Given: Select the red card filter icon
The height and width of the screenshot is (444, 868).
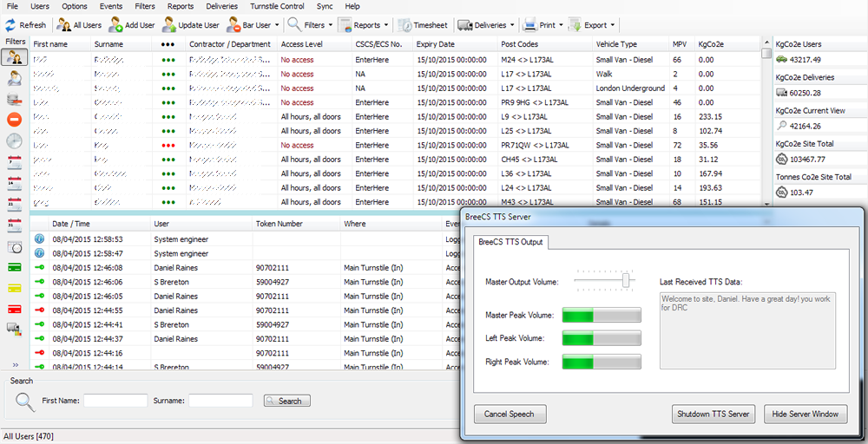Looking at the screenshot, I should click(x=14, y=309).
